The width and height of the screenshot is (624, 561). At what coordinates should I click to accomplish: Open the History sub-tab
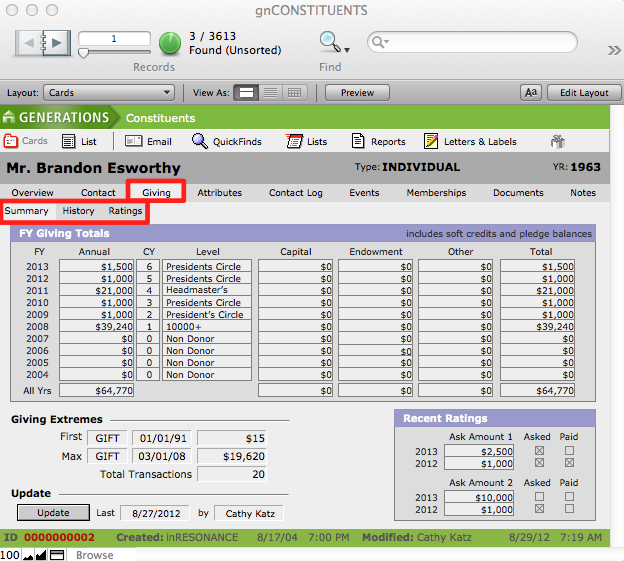tap(78, 211)
